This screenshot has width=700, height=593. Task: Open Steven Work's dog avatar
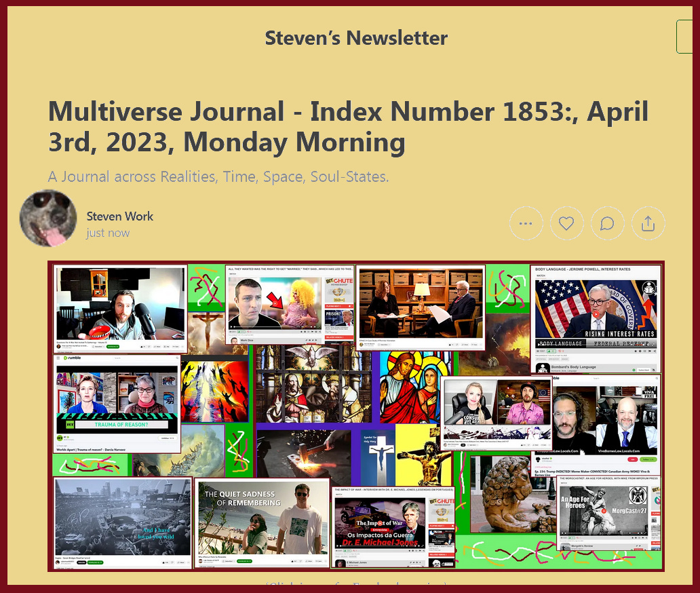click(48, 218)
